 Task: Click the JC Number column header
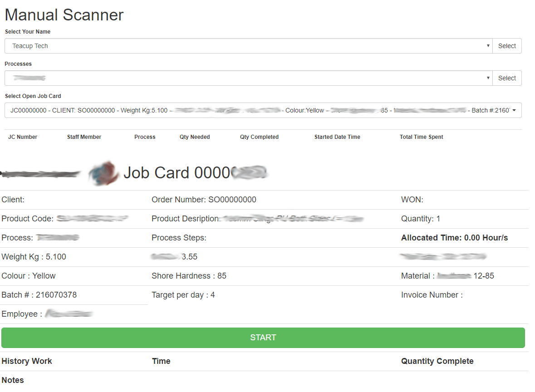click(23, 137)
